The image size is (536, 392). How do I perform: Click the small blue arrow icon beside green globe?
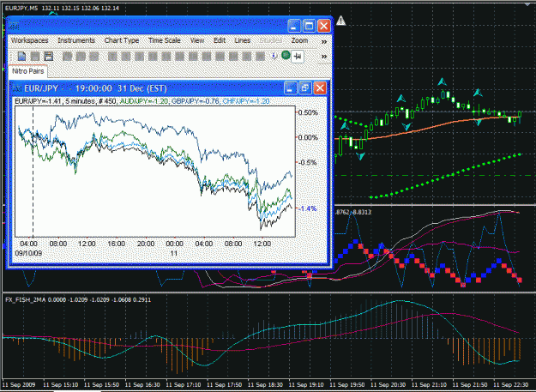[274, 56]
